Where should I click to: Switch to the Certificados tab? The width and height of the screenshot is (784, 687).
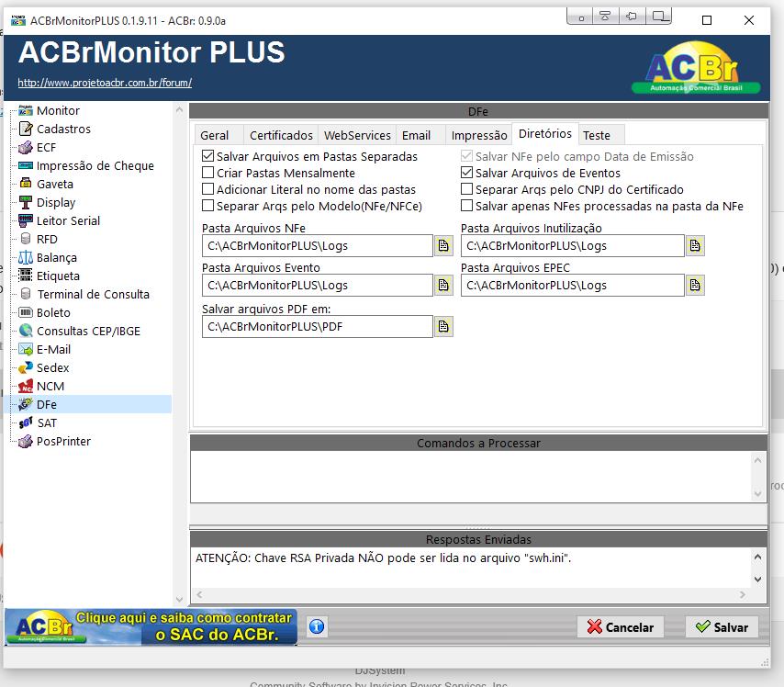[281, 135]
